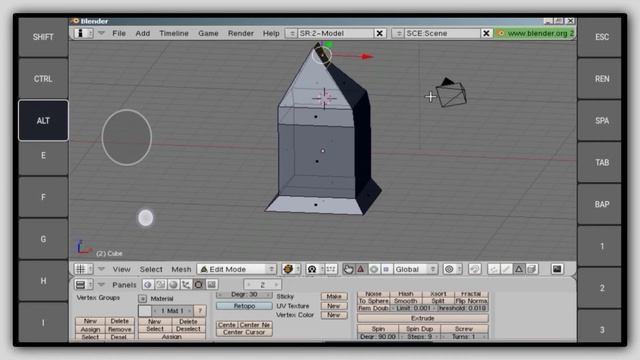The image size is (640, 360).
Task: Enable edge select mode
Action: [x=506, y=269]
